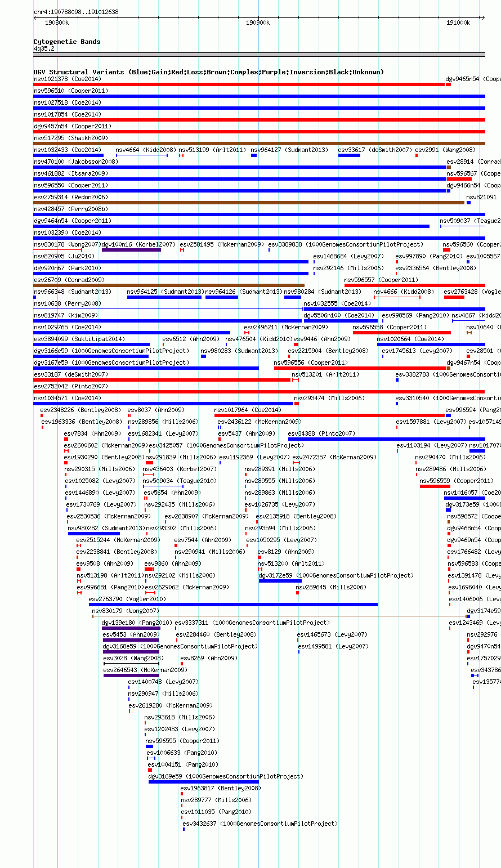Select the nsv596510 (Cooper2011) label
This screenshot has height=868, width=501.
click(x=71, y=91)
